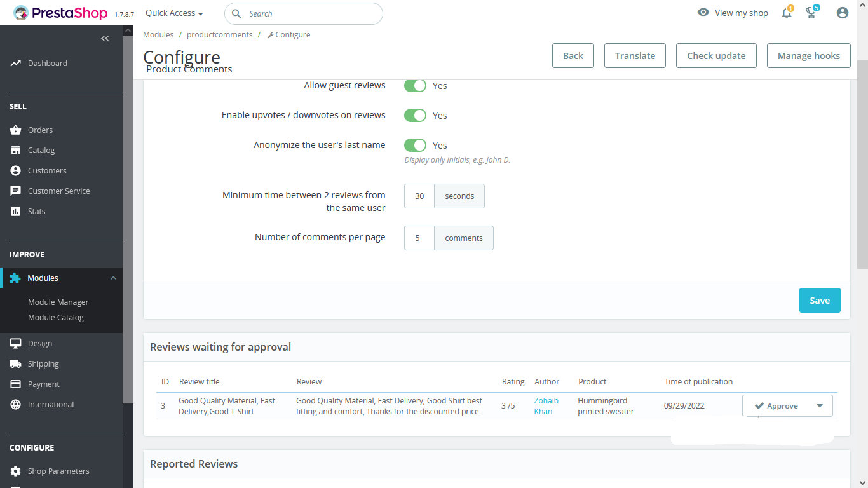Click the Check update button
The height and width of the screenshot is (488, 868).
(716, 56)
